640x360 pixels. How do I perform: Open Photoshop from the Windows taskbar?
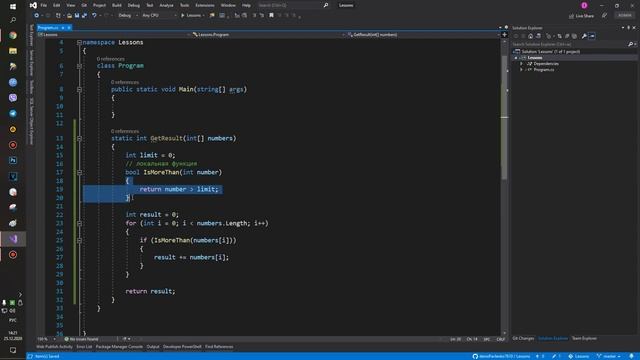(13, 160)
